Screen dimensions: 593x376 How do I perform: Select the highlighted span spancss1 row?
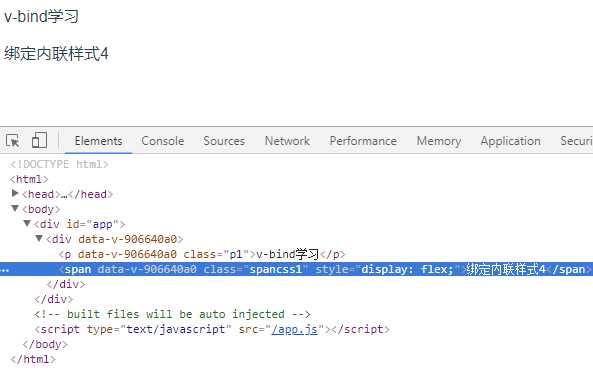point(296,269)
